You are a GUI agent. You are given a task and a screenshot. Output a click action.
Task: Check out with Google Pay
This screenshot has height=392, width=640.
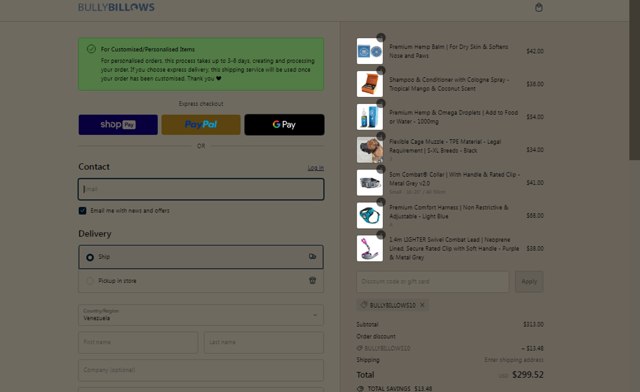click(x=284, y=125)
